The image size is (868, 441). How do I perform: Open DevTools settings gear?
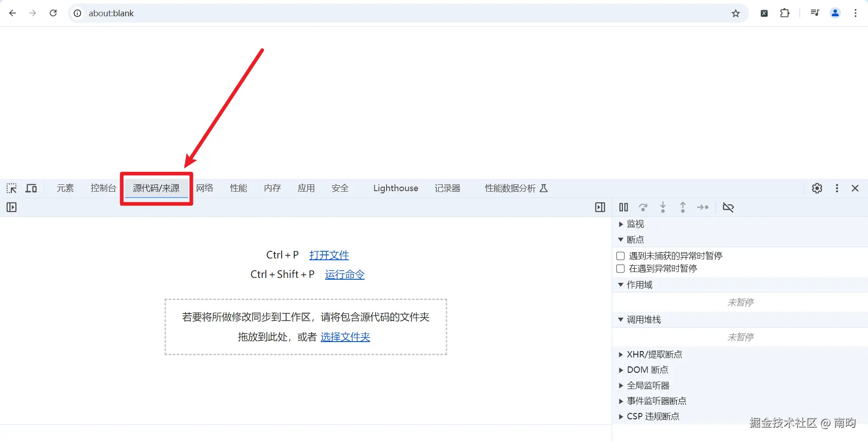(817, 188)
